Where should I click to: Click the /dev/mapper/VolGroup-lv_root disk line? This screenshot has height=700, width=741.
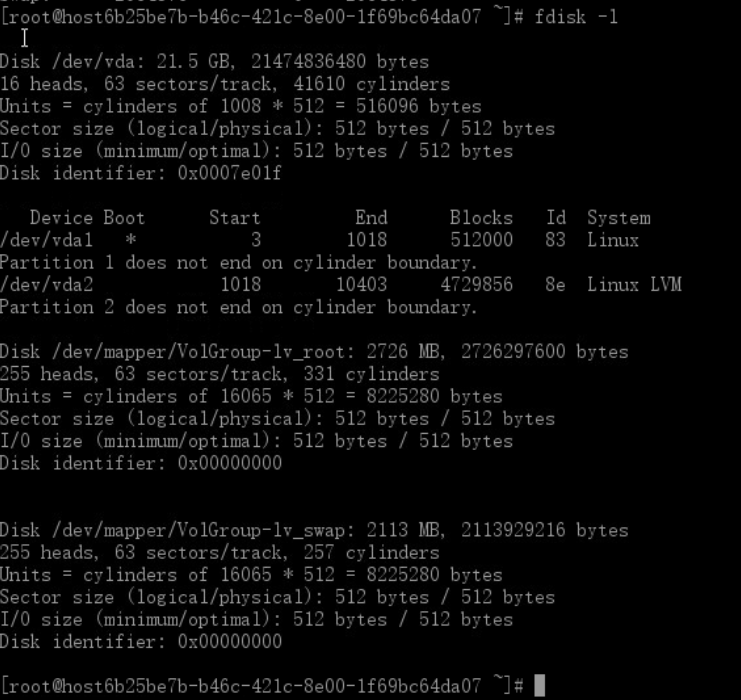click(314, 352)
